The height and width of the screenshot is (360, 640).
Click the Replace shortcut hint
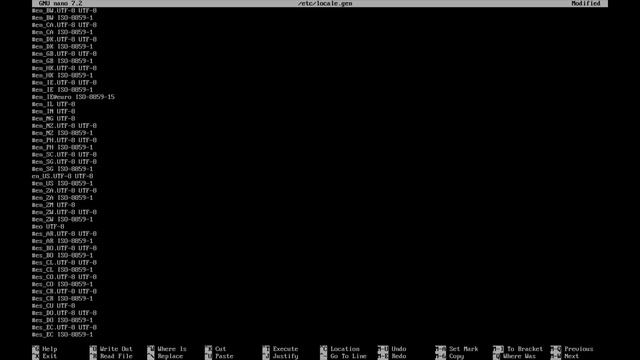(165, 356)
